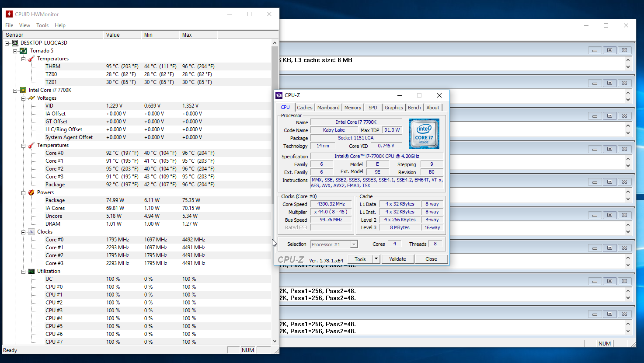Click the Value column header
Image resolution: width=644 pixels, height=363 pixels.
122,35
